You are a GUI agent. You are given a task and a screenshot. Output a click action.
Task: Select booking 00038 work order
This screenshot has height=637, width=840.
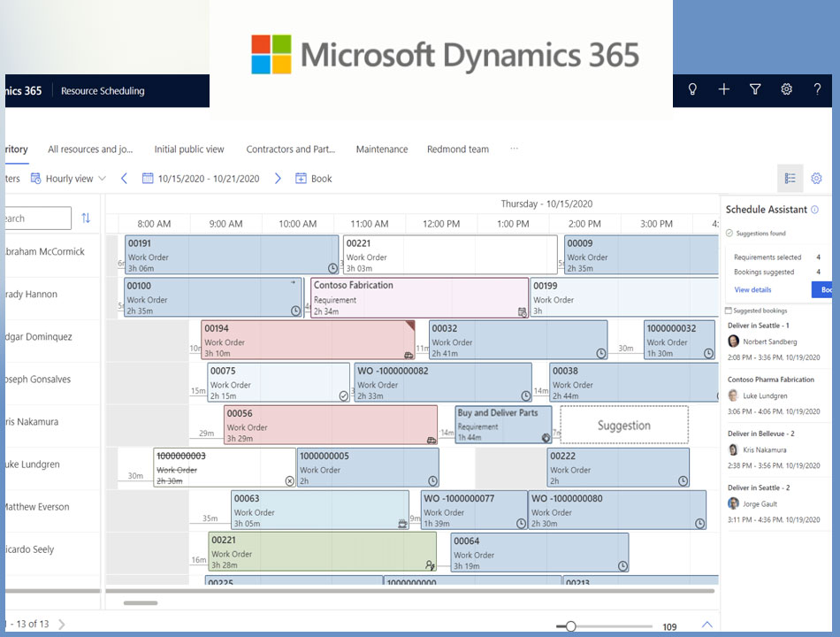coord(634,382)
